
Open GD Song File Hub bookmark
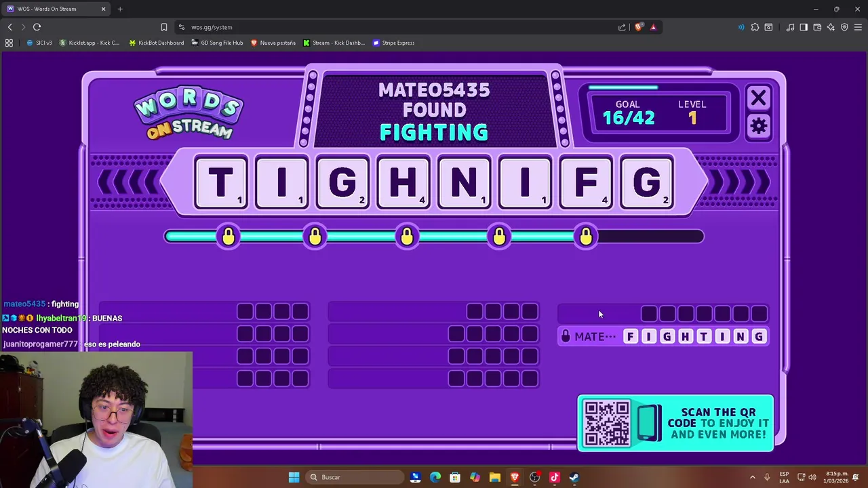[217, 43]
